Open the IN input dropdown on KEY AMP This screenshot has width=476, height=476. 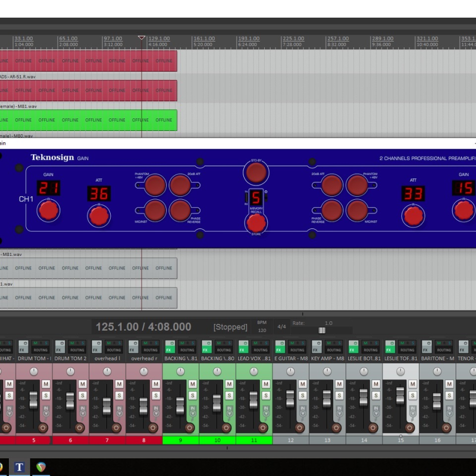(x=339, y=411)
